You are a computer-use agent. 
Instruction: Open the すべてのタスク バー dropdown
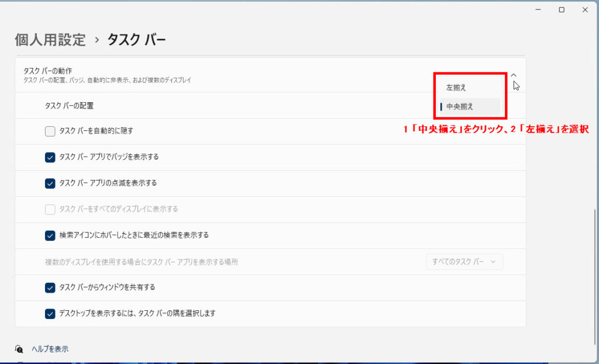pyautogui.click(x=464, y=262)
